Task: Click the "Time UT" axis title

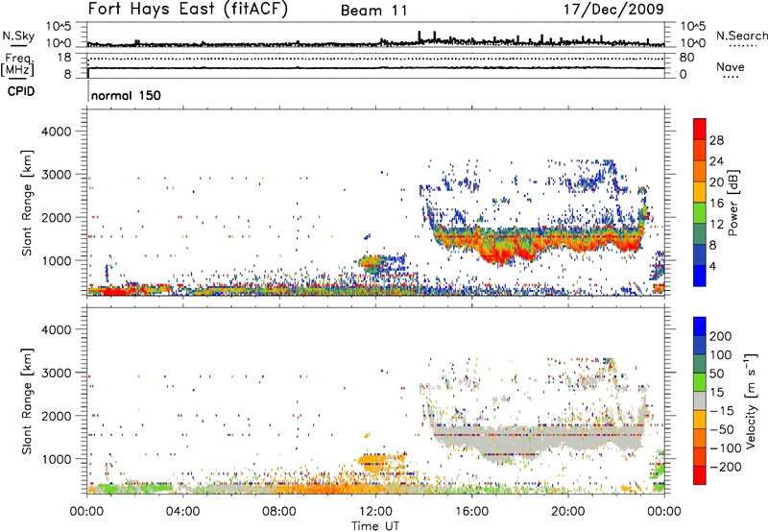Action: coord(375,525)
